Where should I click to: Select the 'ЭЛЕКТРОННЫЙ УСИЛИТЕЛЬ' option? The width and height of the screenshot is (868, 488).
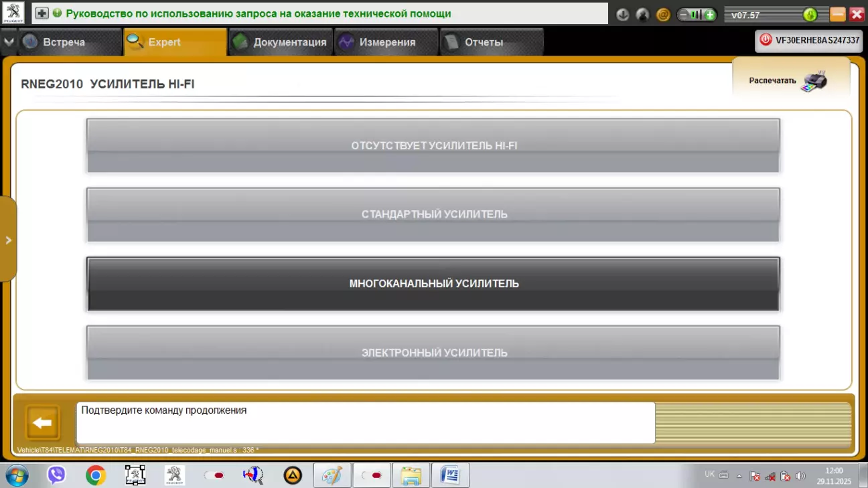[x=433, y=352]
